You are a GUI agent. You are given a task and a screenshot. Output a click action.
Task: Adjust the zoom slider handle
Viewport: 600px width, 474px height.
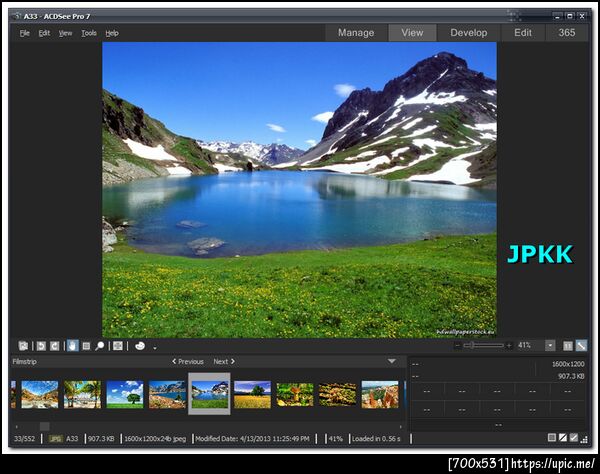click(x=473, y=345)
